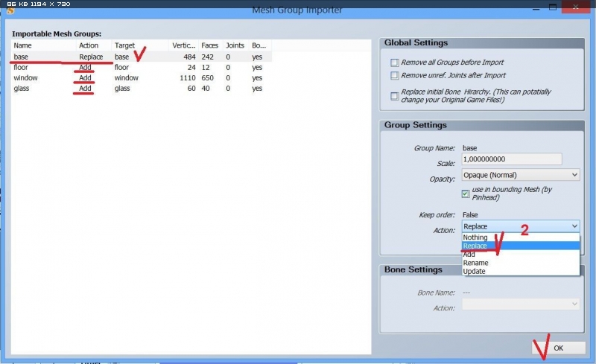Click the application icon in the title bar
The height and width of the screenshot is (364, 596).
(10, 10)
